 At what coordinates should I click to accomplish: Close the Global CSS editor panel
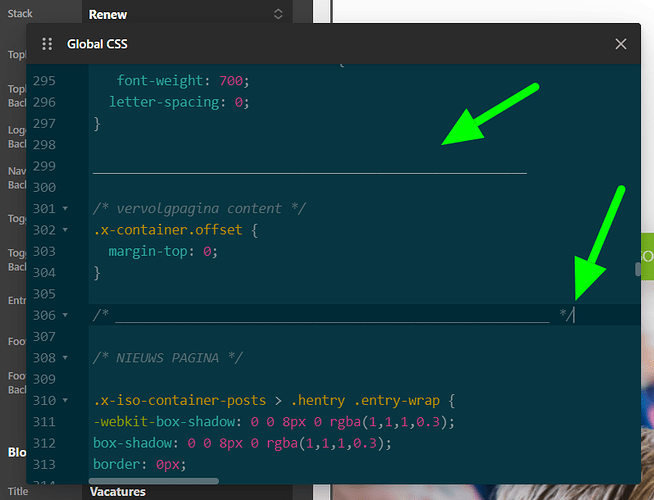point(621,44)
